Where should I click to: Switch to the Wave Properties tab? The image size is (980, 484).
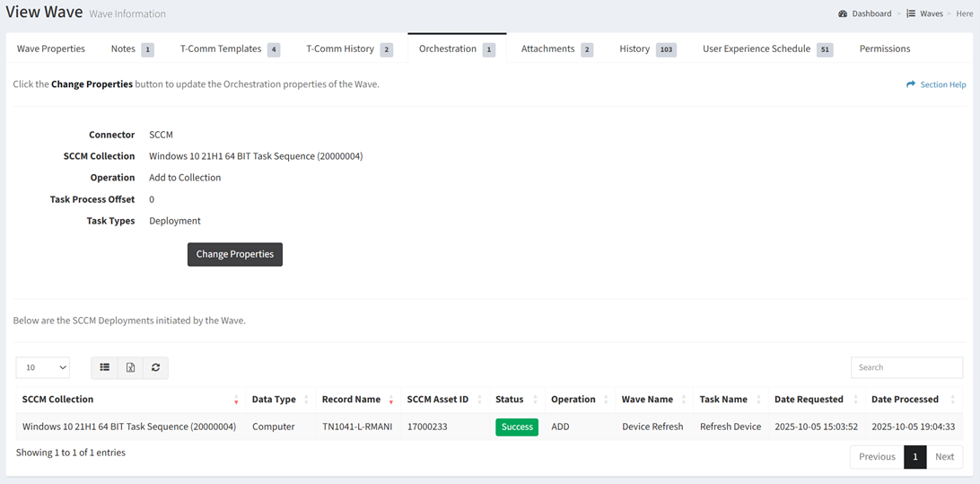pos(51,48)
